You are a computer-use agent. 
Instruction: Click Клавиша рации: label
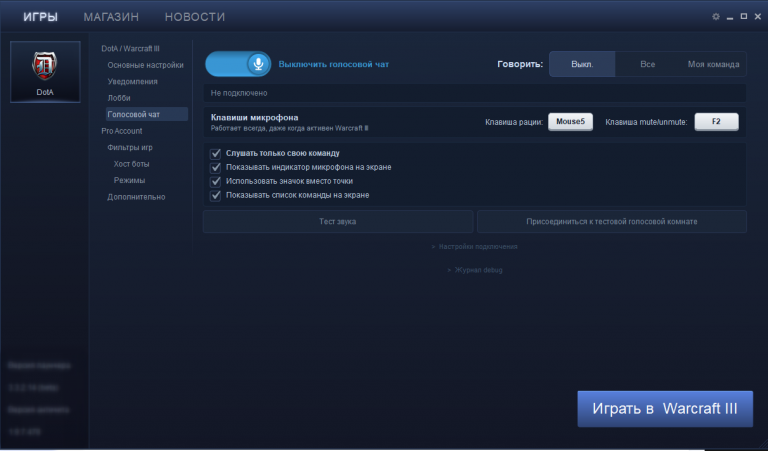514,122
